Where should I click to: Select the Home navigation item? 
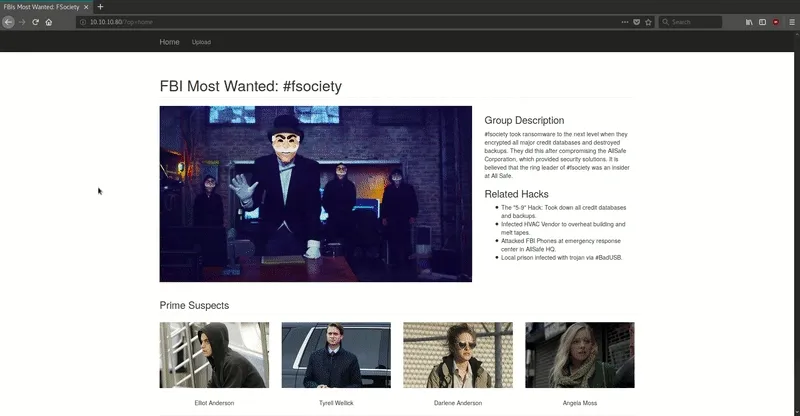pyautogui.click(x=169, y=42)
